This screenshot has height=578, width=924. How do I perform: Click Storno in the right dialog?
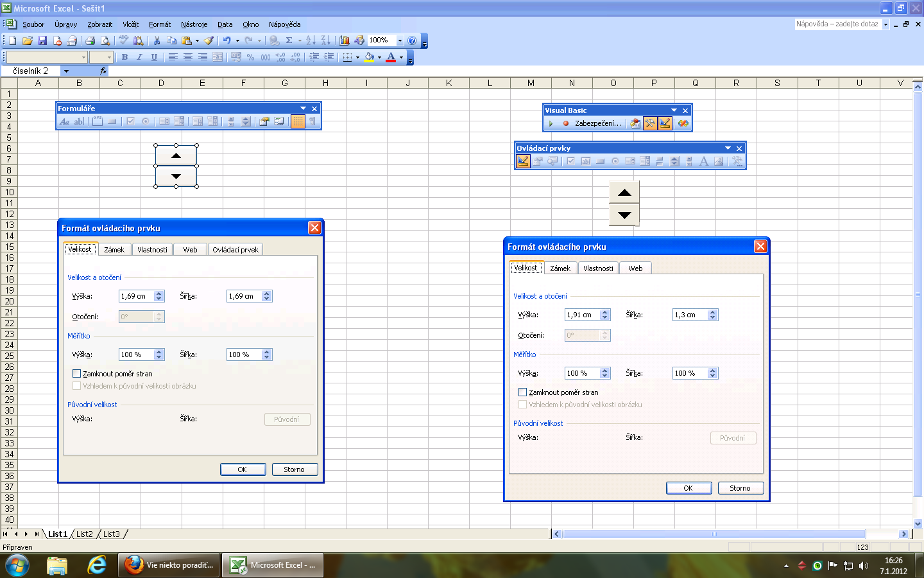click(x=740, y=488)
